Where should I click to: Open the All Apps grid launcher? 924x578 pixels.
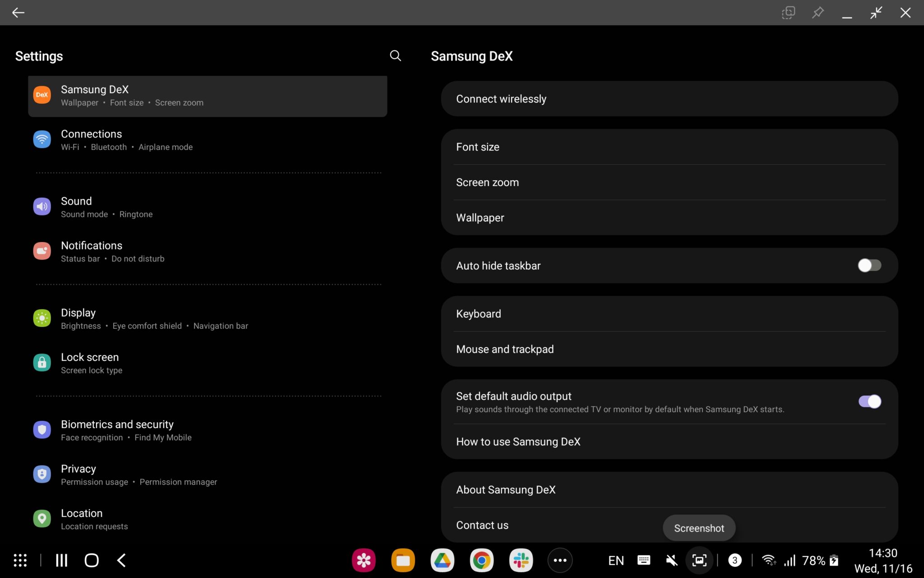point(20,560)
